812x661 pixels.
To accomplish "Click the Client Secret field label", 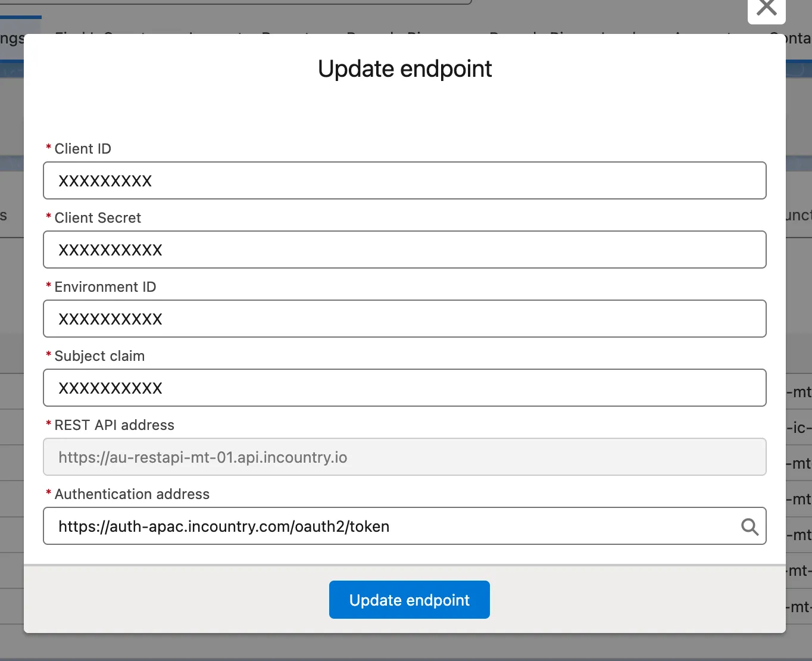I will pyautogui.click(x=98, y=218).
